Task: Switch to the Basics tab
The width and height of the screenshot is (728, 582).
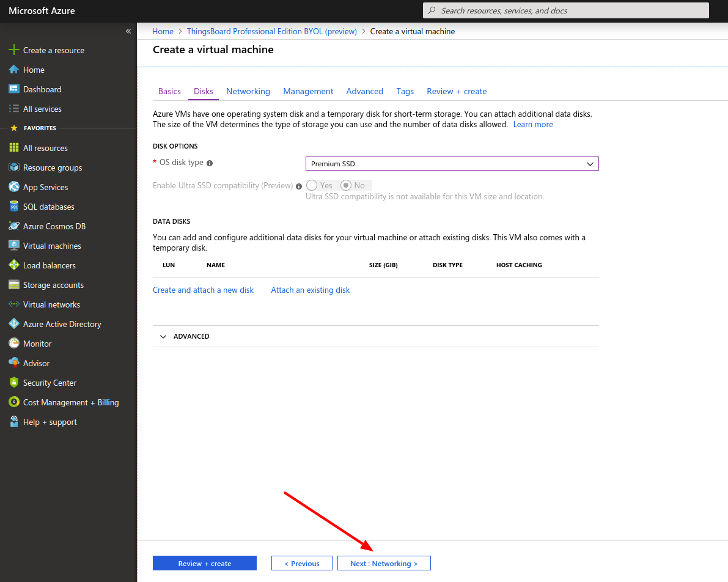Action: pos(169,91)
